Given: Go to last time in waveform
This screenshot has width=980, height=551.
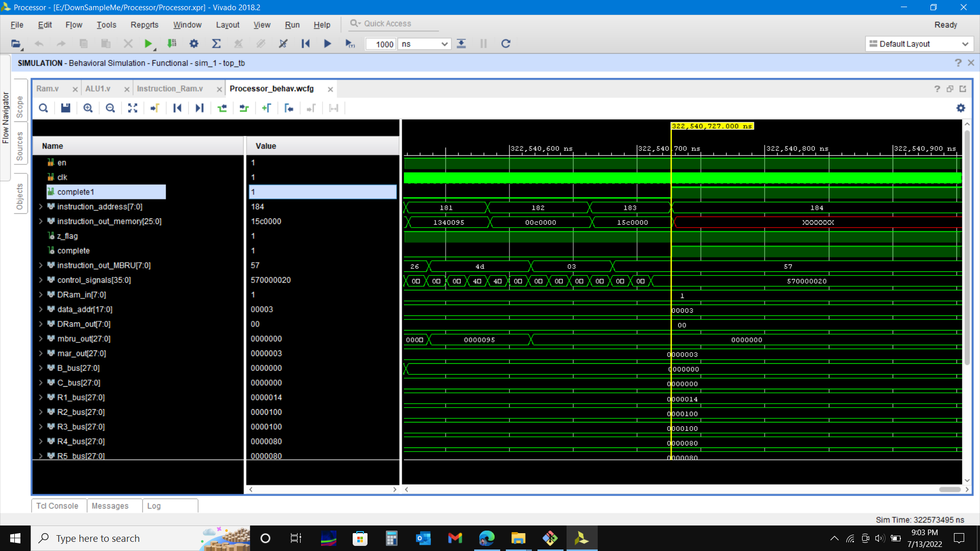Looking at the screenshot, I should coord(200,108).
